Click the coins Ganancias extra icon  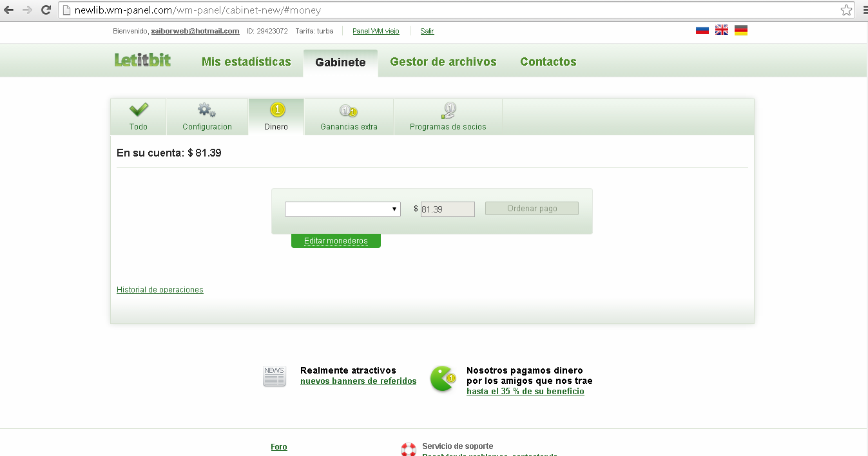pos(349,111)
